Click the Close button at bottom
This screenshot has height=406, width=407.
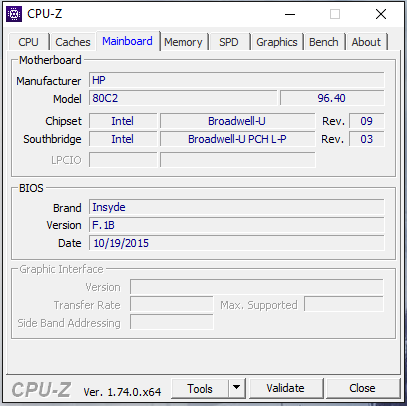(x=362, y=388)
